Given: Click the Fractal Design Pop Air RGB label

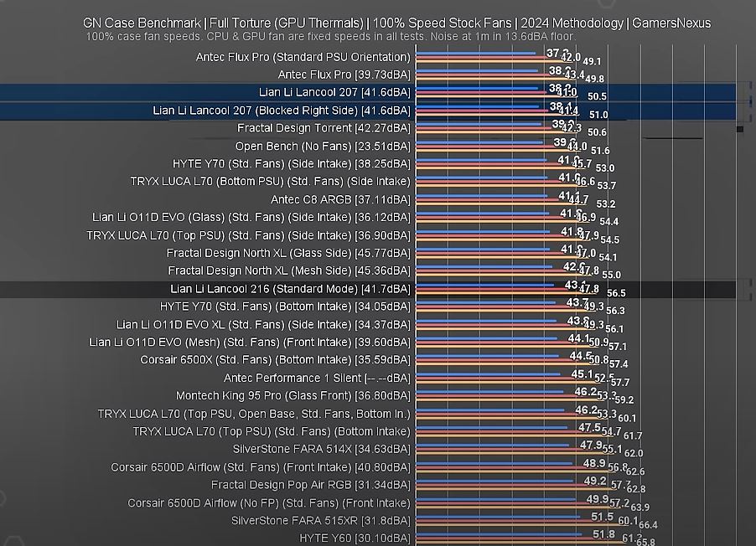Looking at the screenshot, I should coord(311,485).
